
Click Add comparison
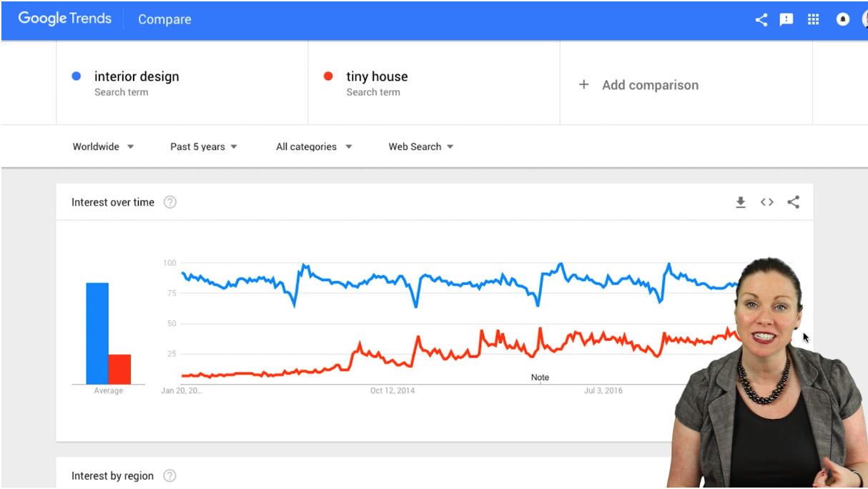click(x=639, y=85)
